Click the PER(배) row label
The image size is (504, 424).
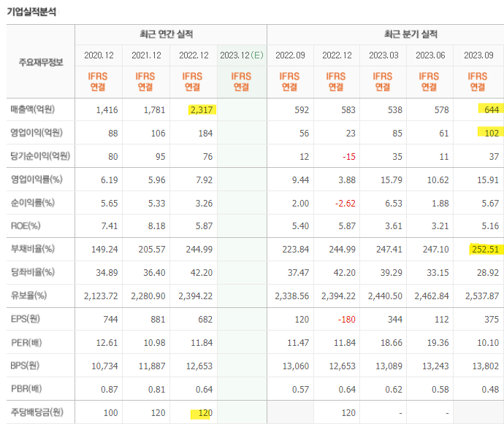pyautogui.click(x=26, y=343)
